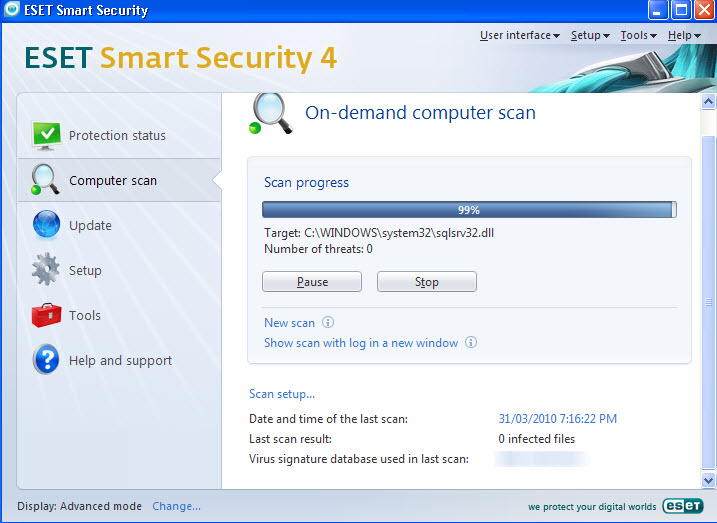Click the Change... display mode link
The image size is (717, 523).
tap(177, 506)
